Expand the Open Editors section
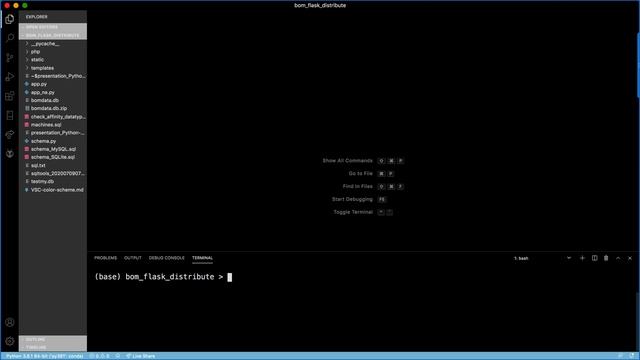640x360 pixels. [53, 27]
